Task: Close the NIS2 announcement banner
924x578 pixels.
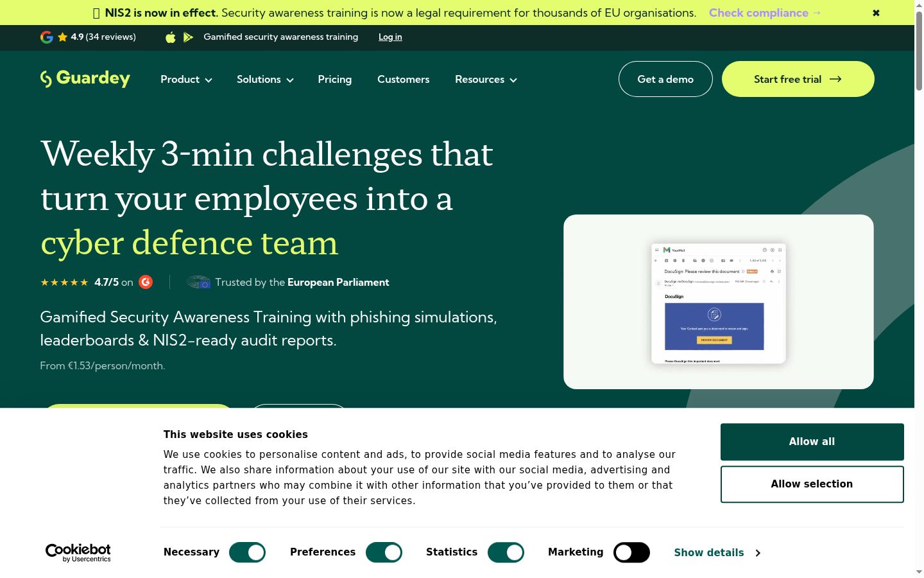Action: pos(876,13)
